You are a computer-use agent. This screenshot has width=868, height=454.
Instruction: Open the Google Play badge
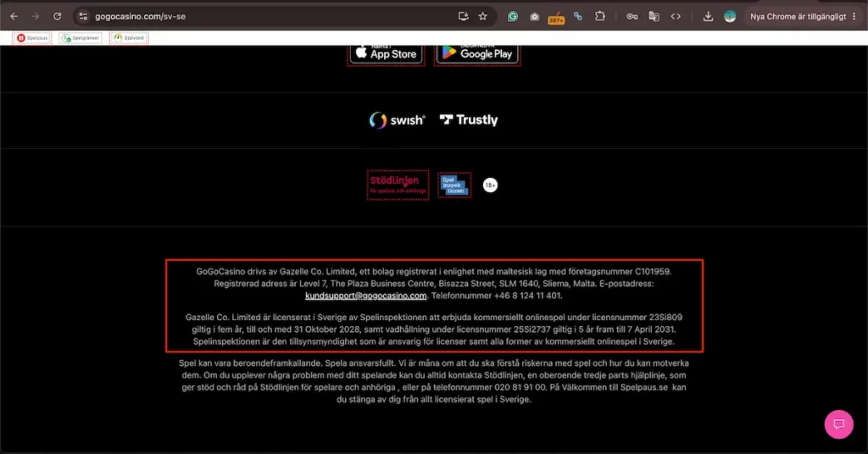(477, 53)
